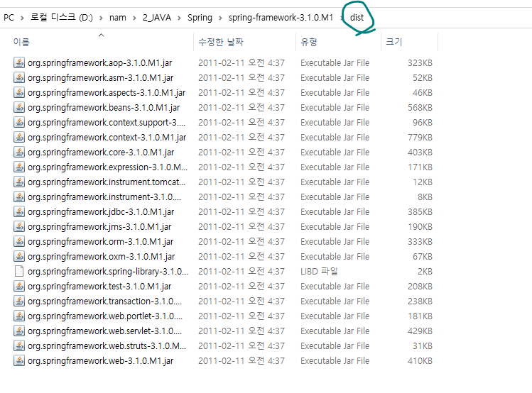Viewport: 532px width, 393px height.
Task: Navigate to the nam folder breadcrumb
Action: point(118,18)
